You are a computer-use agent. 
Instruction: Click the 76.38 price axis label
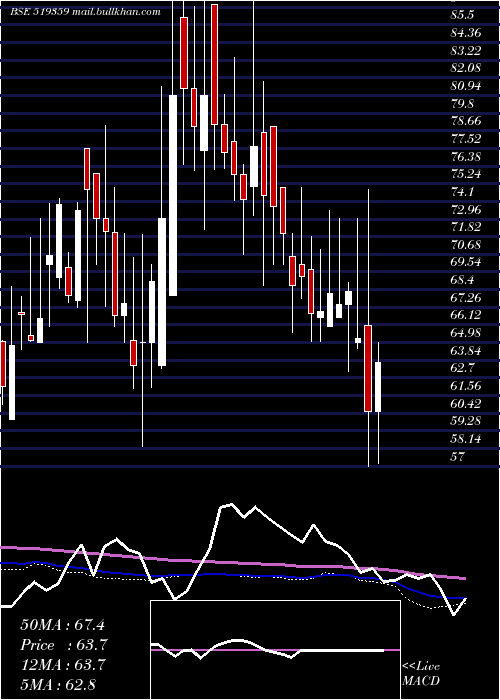(x=466, y=156)
